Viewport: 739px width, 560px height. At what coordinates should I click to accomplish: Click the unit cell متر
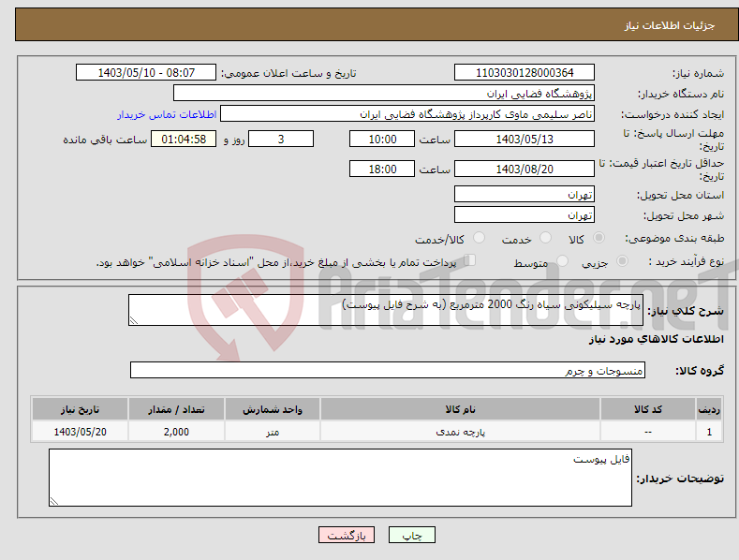273,432
